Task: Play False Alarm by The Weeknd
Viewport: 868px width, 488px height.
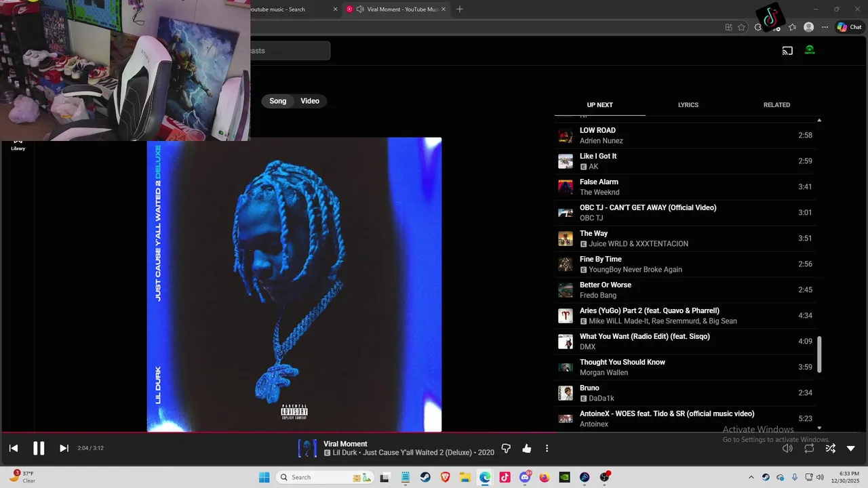Action: 685,187
